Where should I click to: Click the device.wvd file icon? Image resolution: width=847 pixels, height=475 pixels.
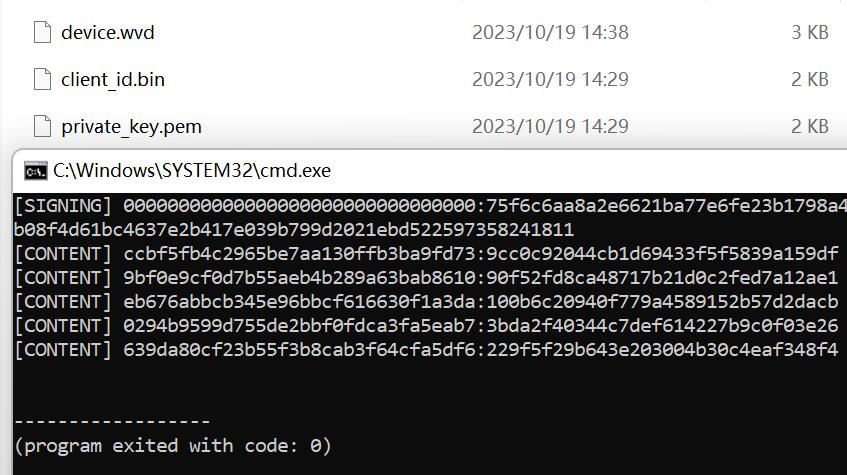tap(42, 32)
